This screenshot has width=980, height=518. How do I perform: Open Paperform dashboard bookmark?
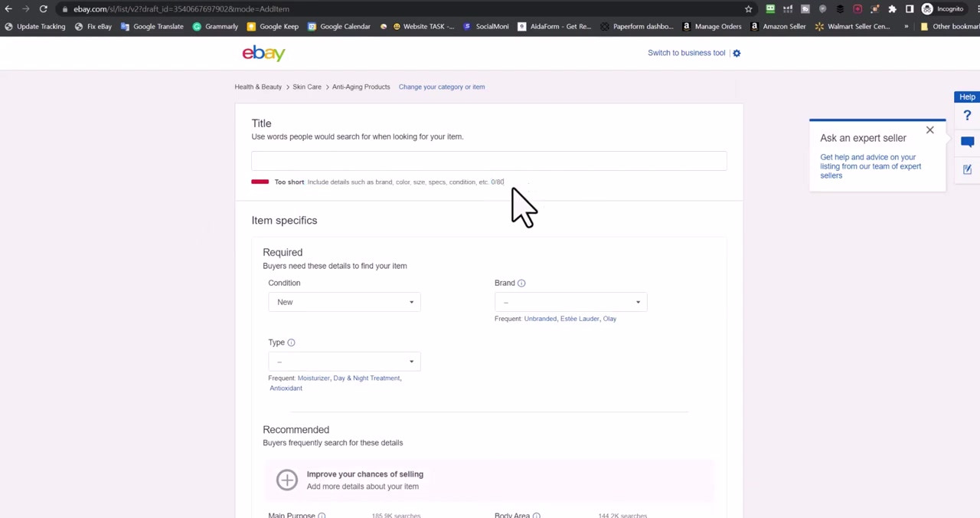click(637, 26)
